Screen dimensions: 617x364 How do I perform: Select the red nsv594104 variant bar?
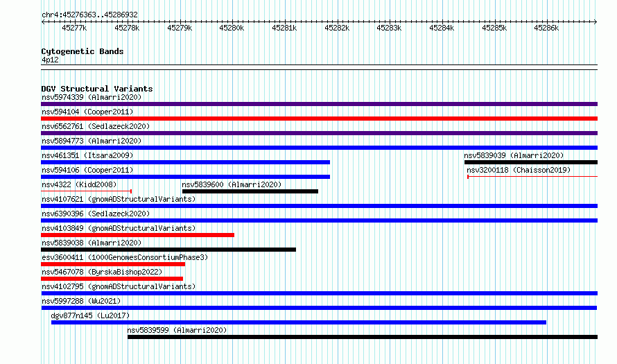point(319,119)
